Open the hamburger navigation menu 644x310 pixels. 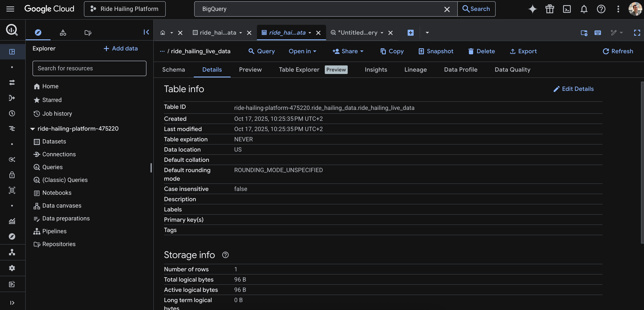[10, 9]
